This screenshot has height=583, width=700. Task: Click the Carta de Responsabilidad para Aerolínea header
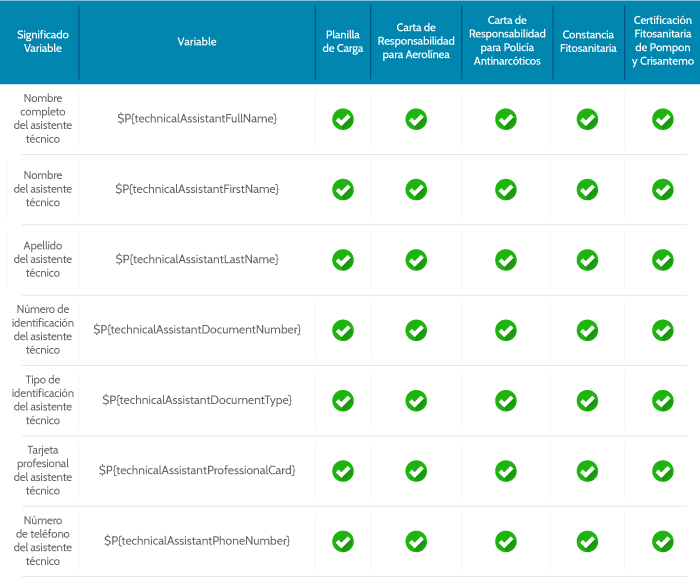pos(416,41)
